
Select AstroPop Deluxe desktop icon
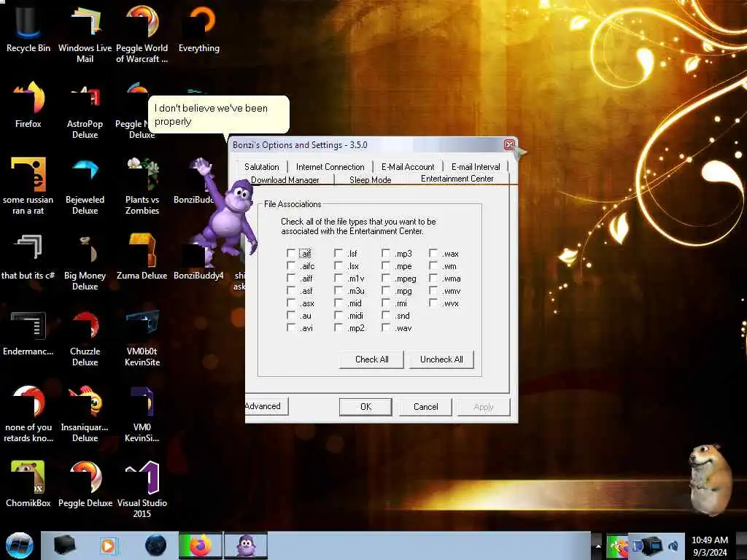85,111
